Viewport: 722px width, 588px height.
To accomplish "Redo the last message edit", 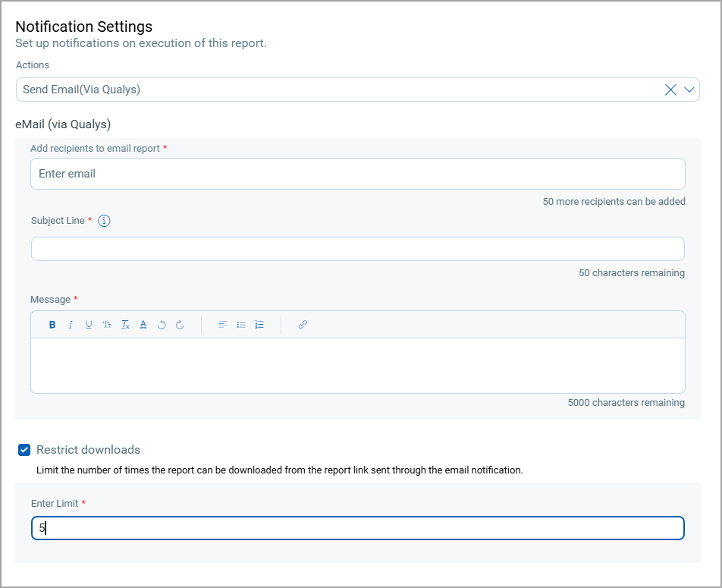I will [x=179, y=324].
